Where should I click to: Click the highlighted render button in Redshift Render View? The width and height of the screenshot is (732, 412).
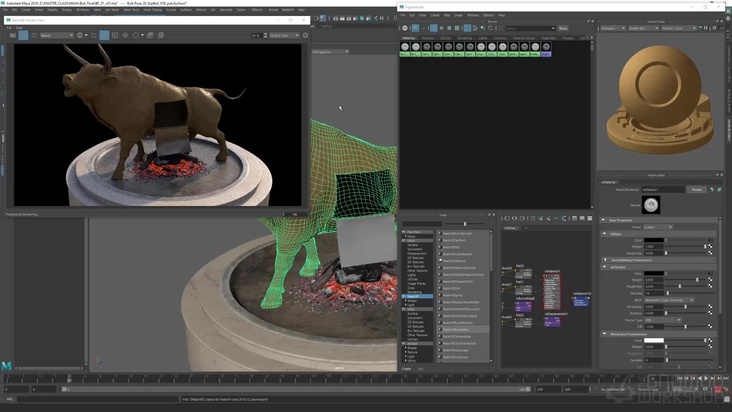point(23,35)
